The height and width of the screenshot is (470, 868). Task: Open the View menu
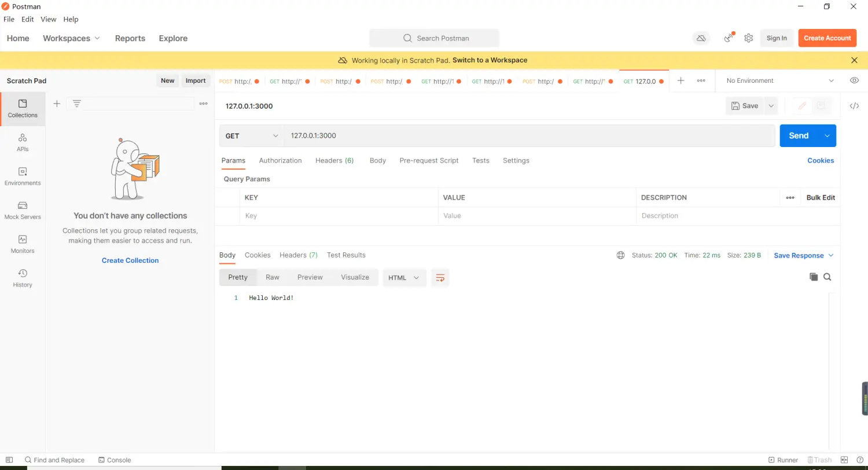coord(49,19)
